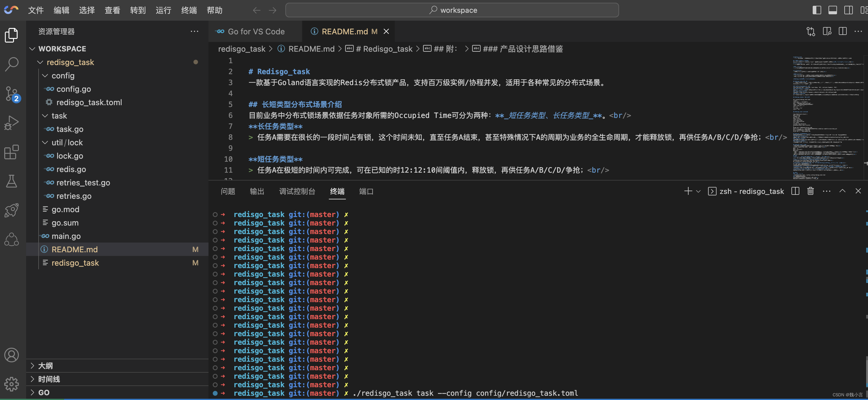868x400 pixels.
Task: Select the 端口 ports tab
Action: pos(366,191)
